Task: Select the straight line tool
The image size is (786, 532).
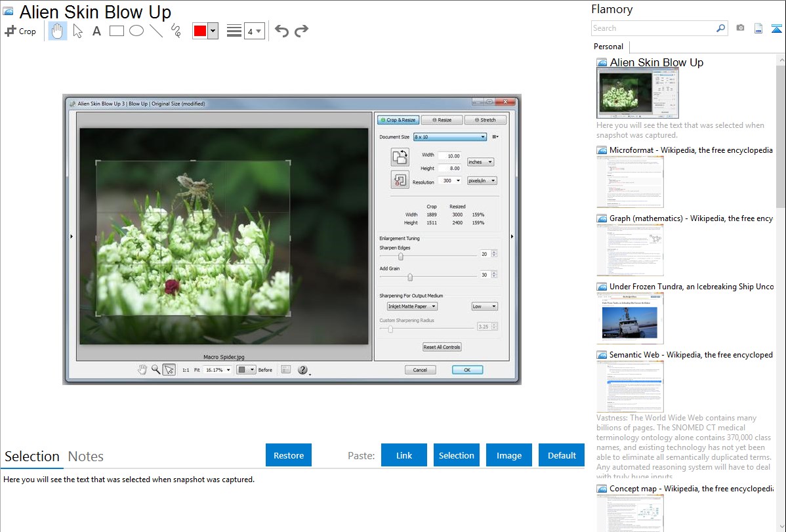Action: click(x=156, y=31)
